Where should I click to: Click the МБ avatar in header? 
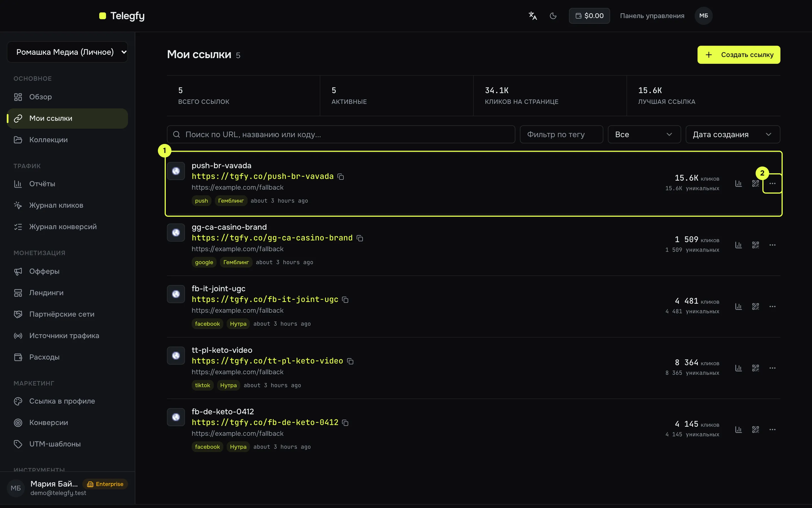704,16
